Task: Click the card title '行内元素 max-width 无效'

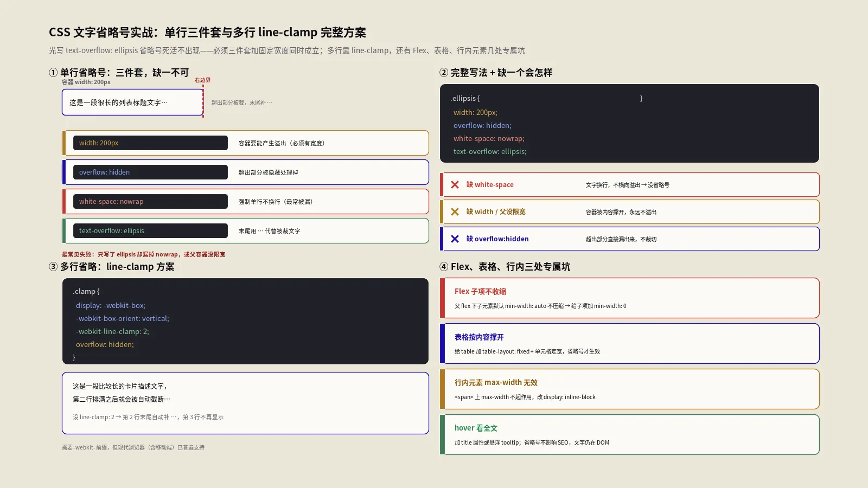Action: pyautogui.click(x=496, y=383)
